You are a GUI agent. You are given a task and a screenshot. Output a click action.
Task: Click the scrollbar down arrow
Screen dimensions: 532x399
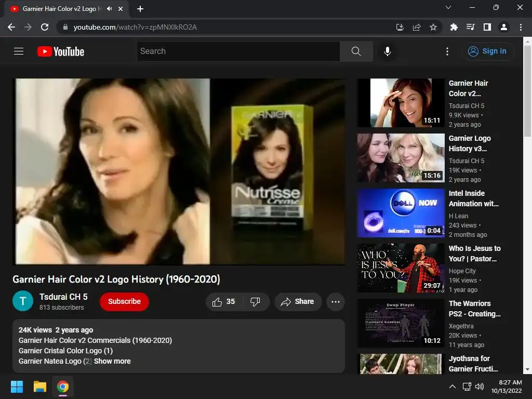[x=527, y=369]
